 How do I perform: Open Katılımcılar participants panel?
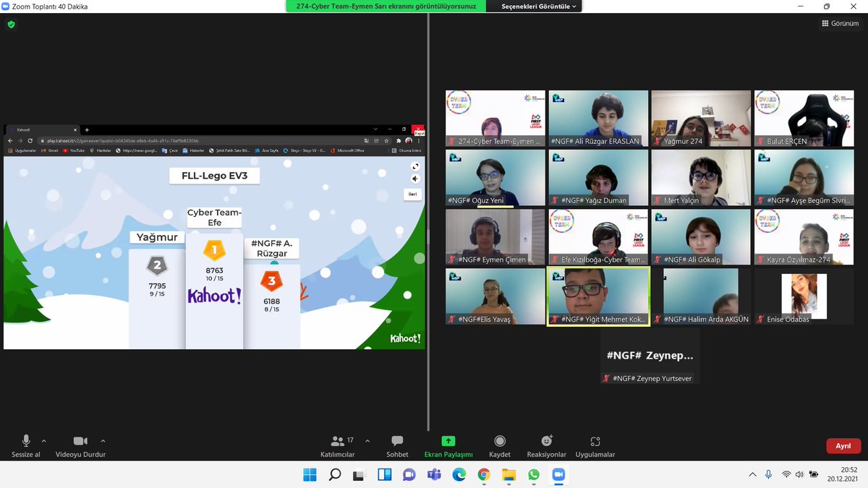338,446
